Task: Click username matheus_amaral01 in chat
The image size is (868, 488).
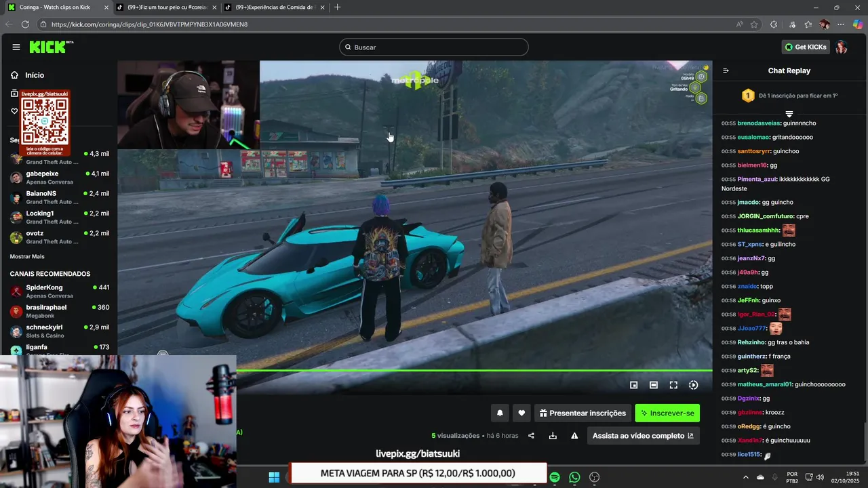Action: click(764, 384)
